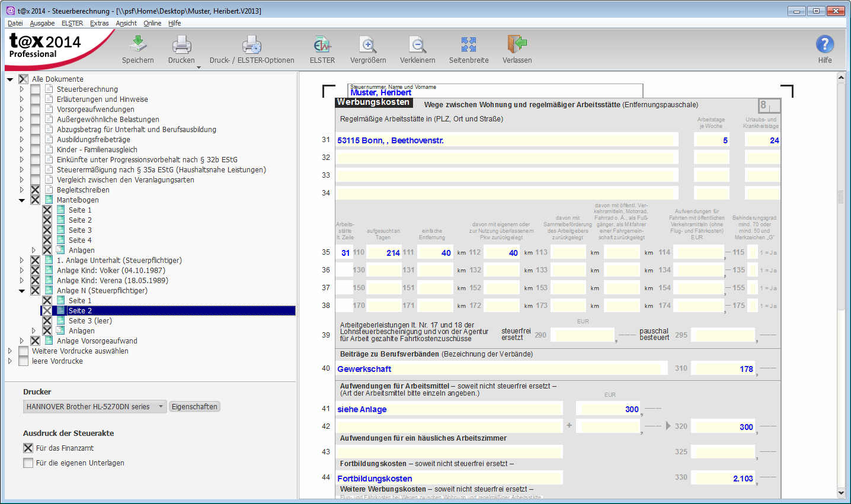Click the Eigenschaften button
Image resolution: width=851 pixels, height=504 pixels.
194,407
